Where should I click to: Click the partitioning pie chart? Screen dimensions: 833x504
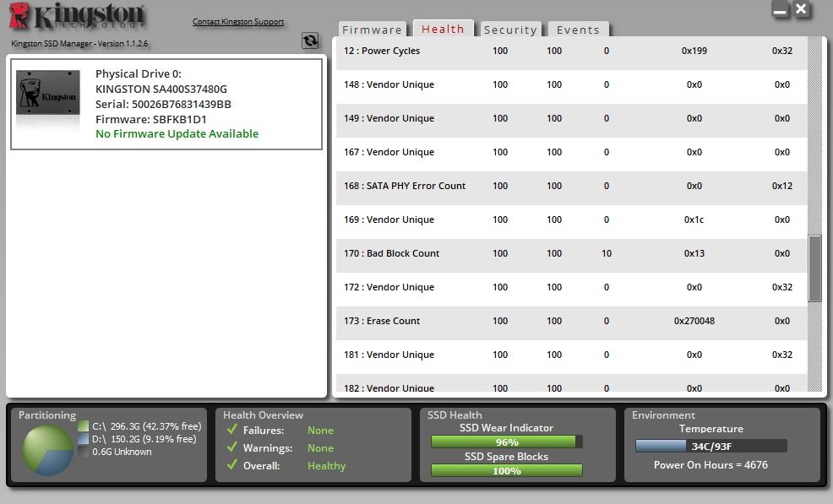47,451
